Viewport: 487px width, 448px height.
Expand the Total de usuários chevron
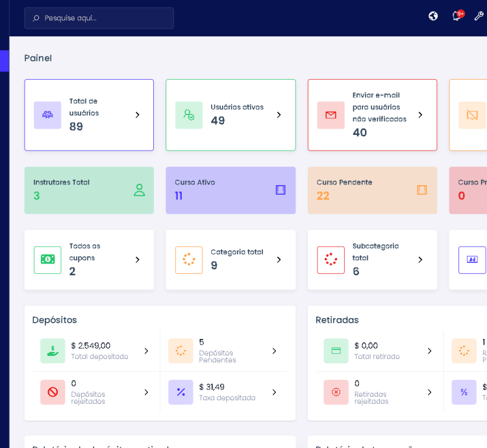(137, 115)
